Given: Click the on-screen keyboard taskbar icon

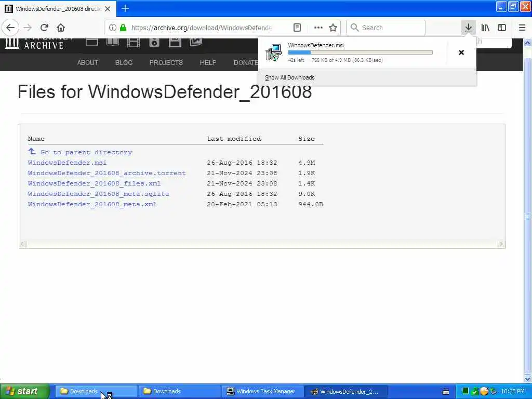Looking at the screenshot, I should click(446, 392).
